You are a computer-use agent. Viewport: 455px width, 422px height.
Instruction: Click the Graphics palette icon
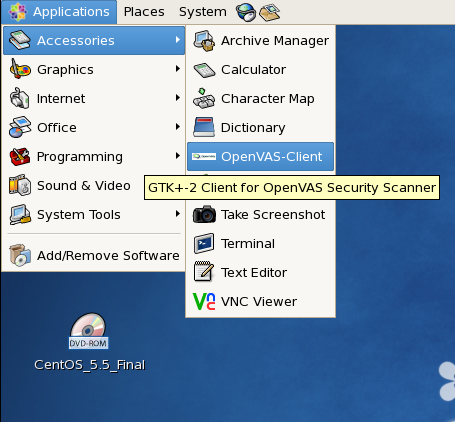(20, 69)
